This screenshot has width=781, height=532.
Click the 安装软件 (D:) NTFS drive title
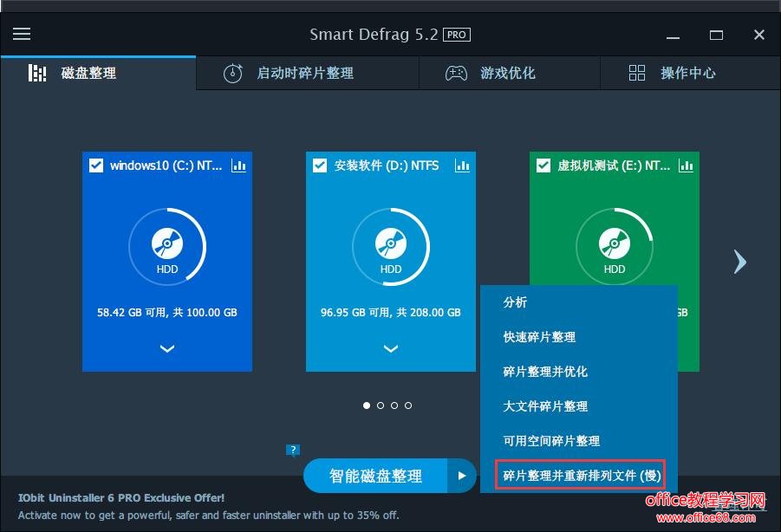pos(387,165)
